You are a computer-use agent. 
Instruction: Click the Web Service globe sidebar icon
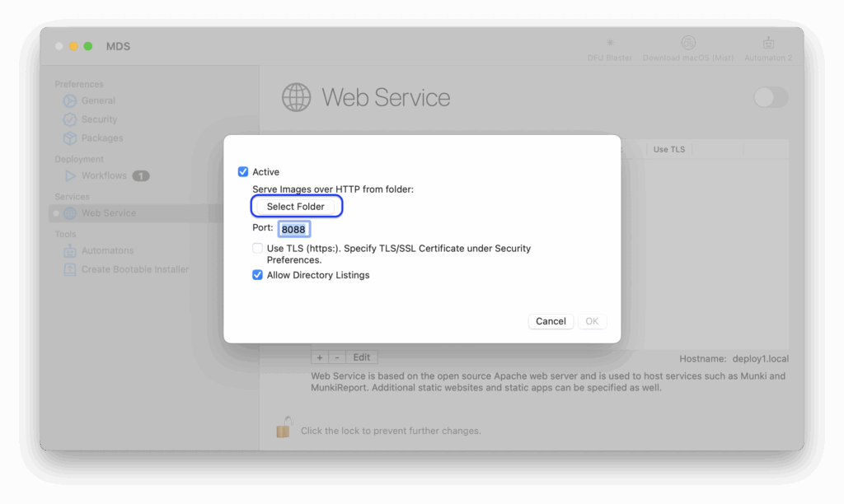coord(70,213)
